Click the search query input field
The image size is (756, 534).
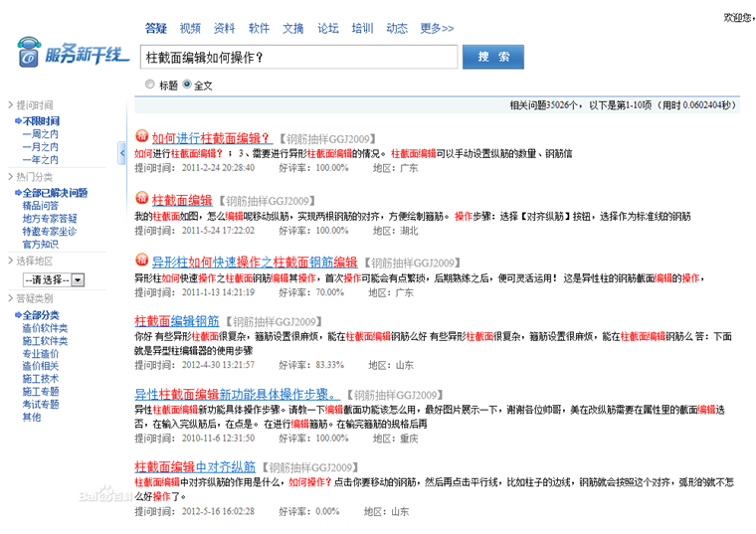(x=297, y=58)
